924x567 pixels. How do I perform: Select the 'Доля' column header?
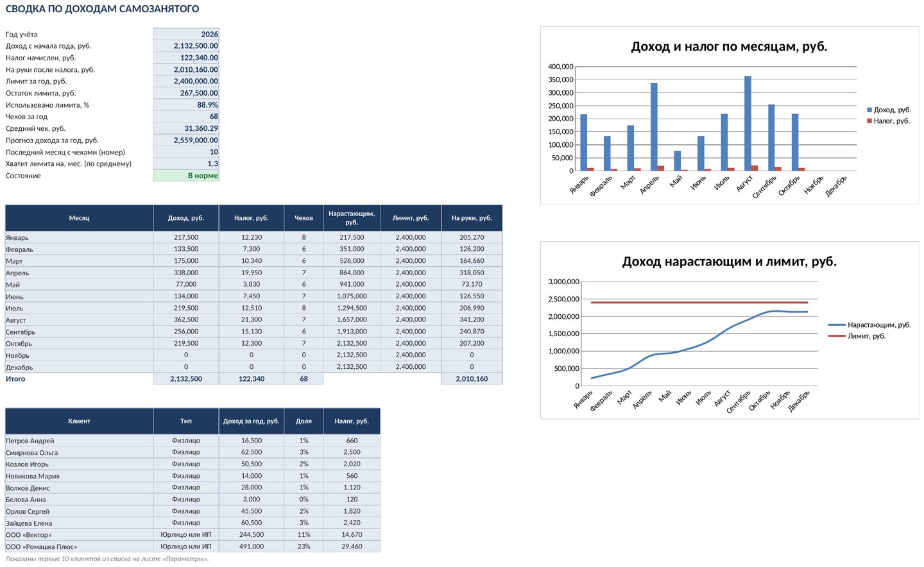coord(304,421)
